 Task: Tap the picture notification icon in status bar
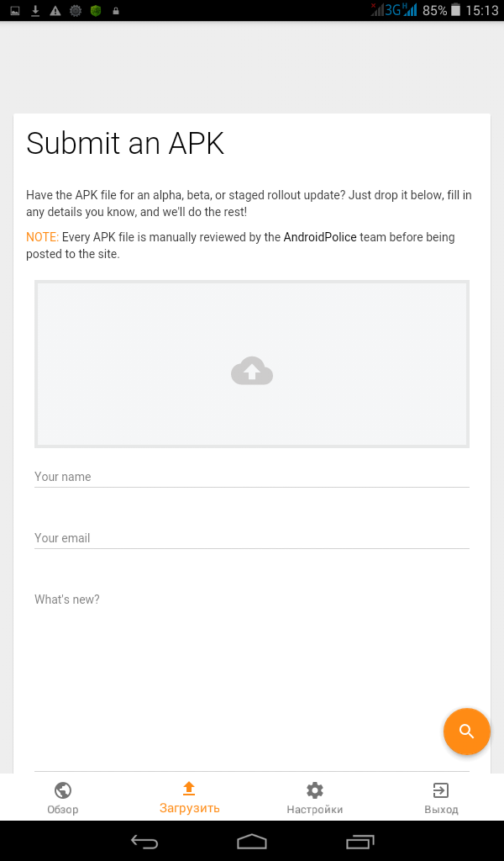pyautogui.click(x=15, y=10)
